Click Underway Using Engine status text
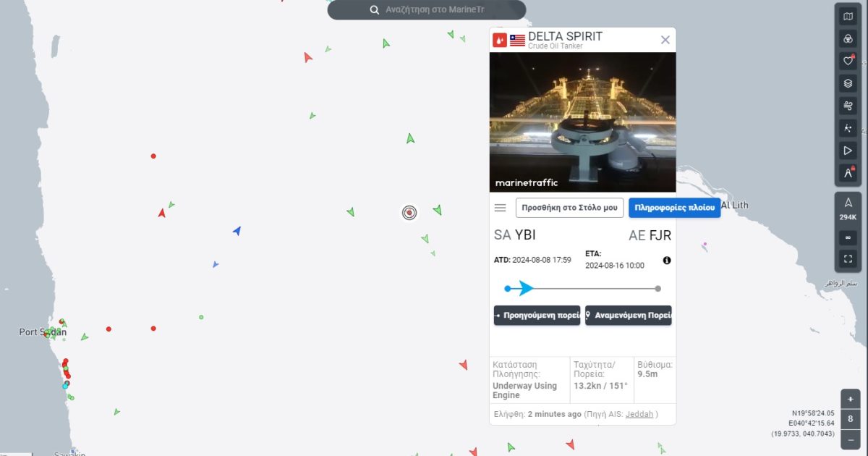This screenshot has height=456, width=868. coord(524,390)
